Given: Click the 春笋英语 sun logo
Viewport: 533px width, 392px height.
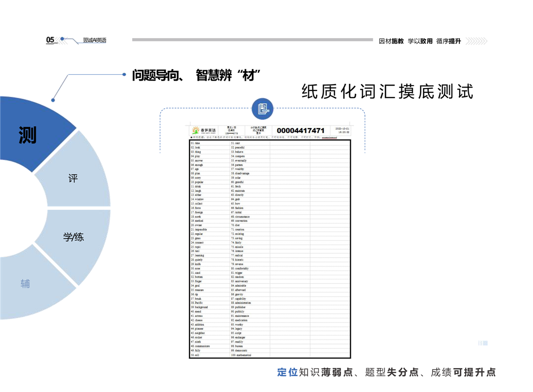Looking at the screenshot, I should coord(196,131).
